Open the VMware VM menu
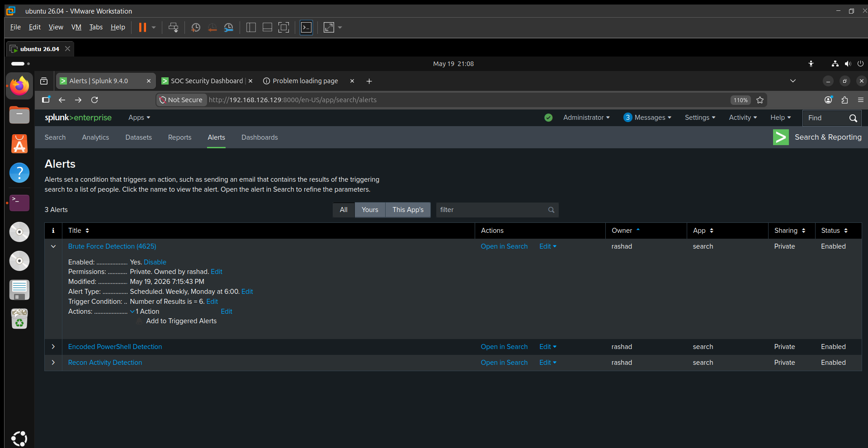 [76, 27]
